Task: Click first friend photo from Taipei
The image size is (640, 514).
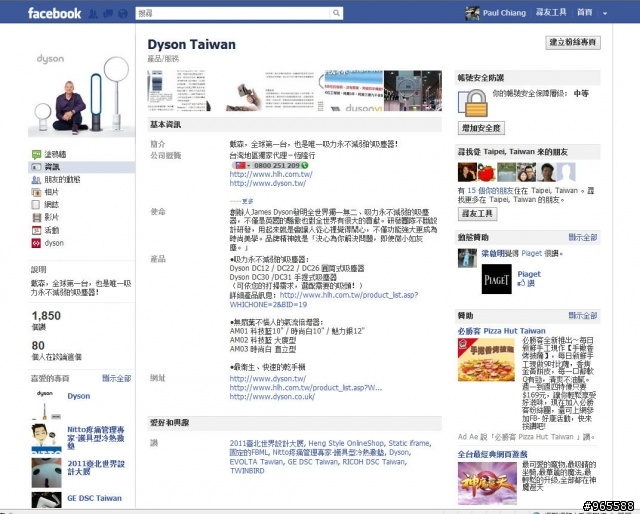Action: [467, 172]
